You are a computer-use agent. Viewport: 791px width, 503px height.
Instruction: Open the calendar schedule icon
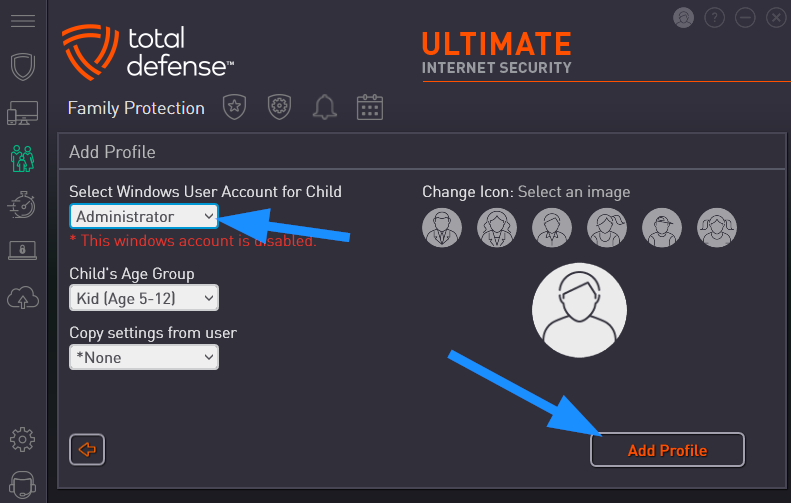(370, 107)
